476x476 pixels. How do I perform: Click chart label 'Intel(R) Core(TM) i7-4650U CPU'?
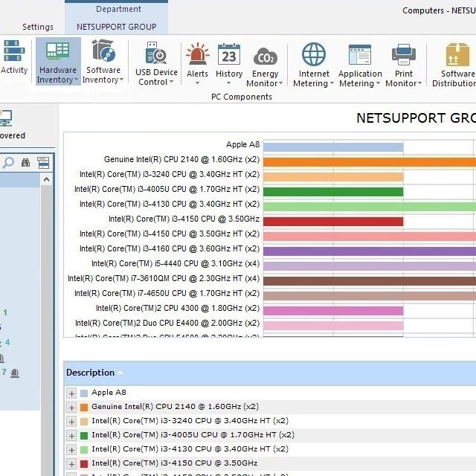tap(167, 293)
